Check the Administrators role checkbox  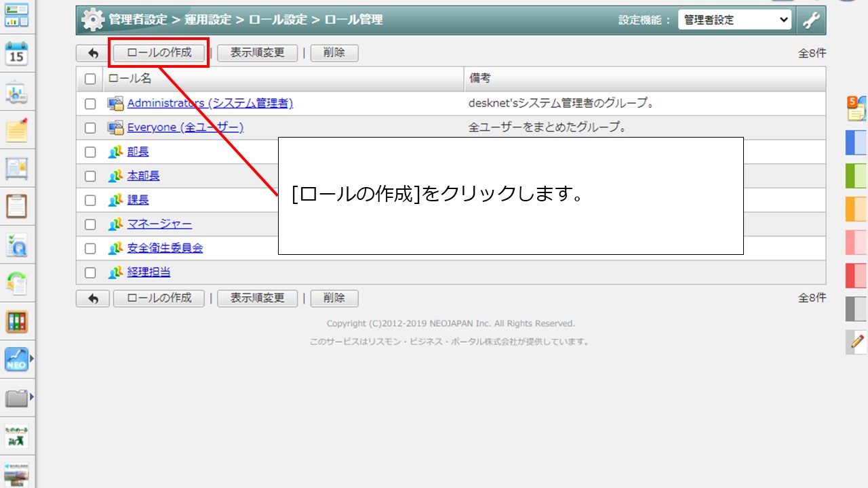[90, 104]
